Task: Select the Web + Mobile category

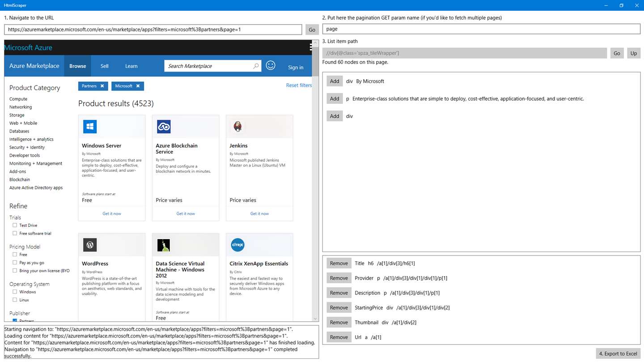Action: pos(23,123)
